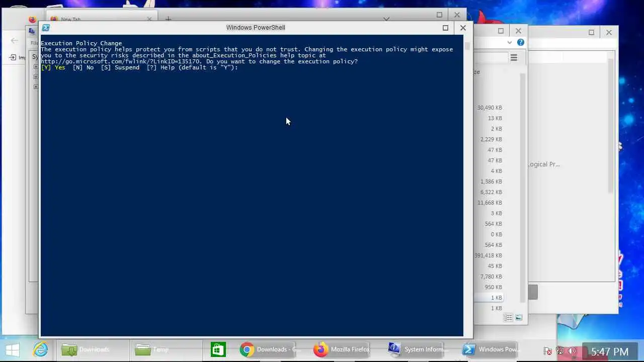Open the Firefox list-all-tabs dropdown arrow
The height and width of the screenshot is (362, 644).
pyautogui.click(x=386, y=19)
